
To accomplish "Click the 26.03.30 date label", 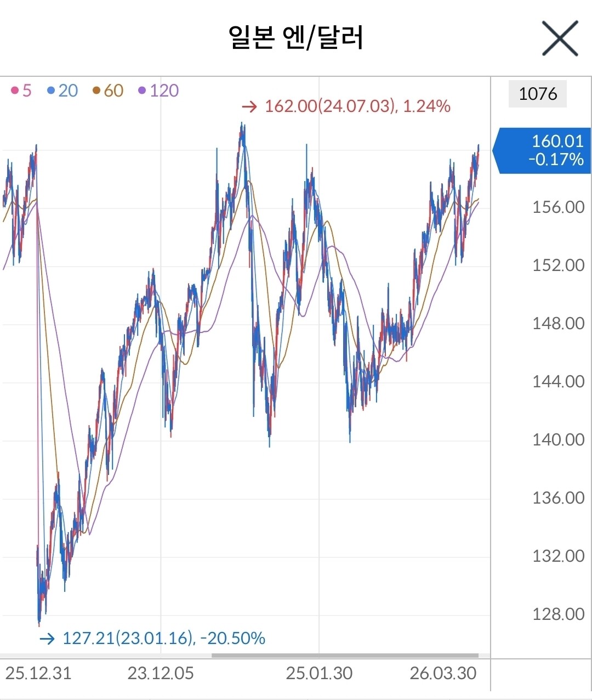I will pyautogui.click(x=443, y=674).
